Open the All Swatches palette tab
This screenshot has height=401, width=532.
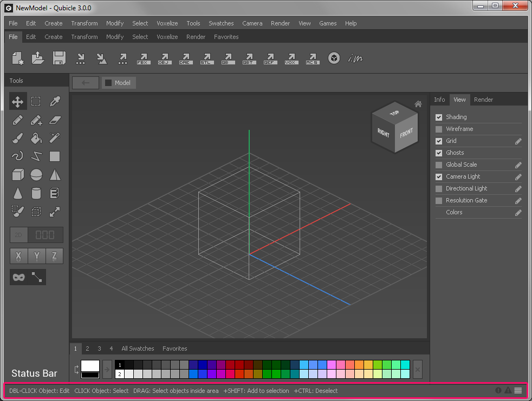tap(138, 349)
